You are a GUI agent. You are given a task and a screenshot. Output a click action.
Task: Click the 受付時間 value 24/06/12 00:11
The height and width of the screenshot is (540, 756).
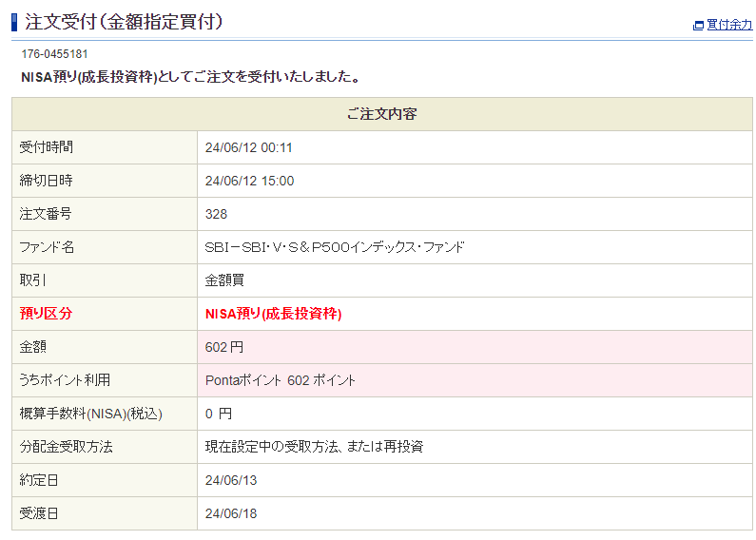(248, 147)
